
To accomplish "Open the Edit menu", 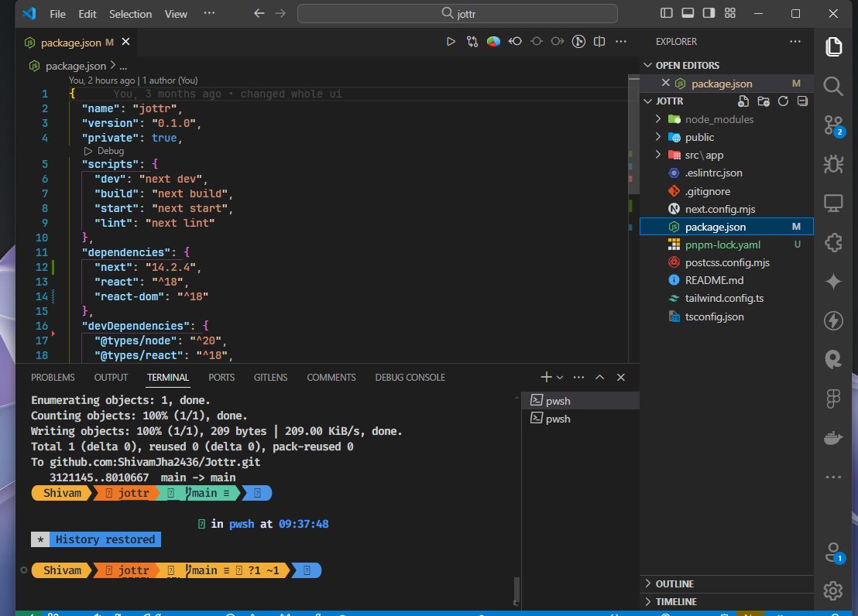I will coord(87,14).
